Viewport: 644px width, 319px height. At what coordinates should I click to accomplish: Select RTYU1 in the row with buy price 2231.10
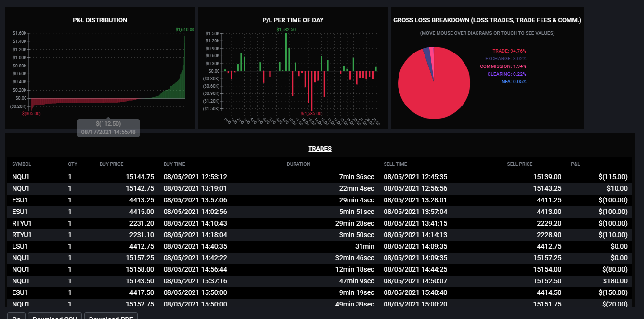22,235
